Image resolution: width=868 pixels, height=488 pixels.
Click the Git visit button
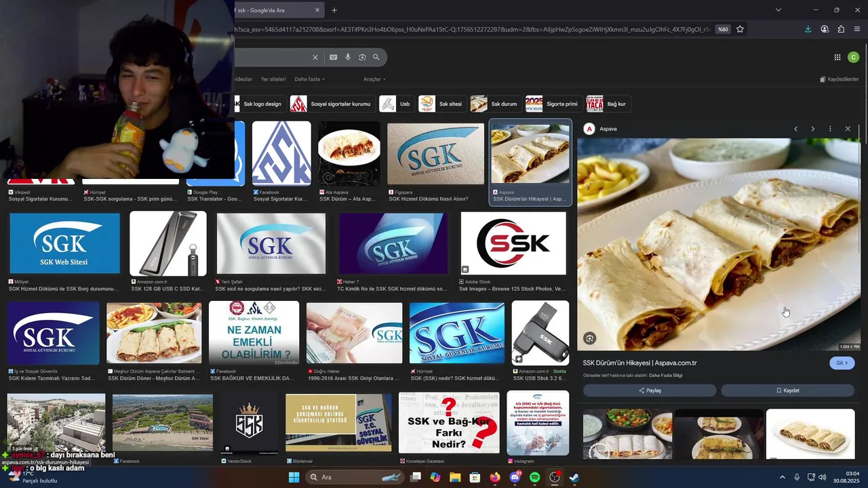pos(842,363)
